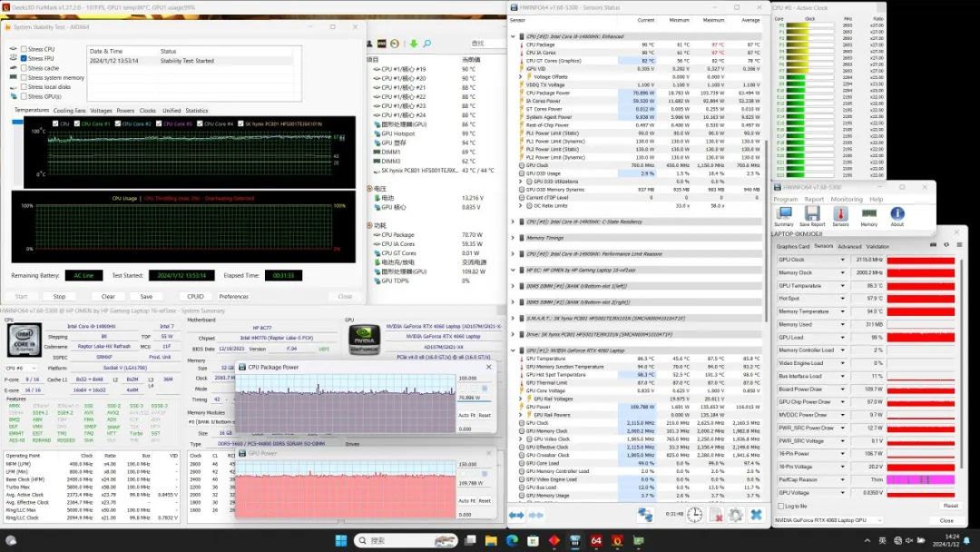Click the clock icon in Sensors Status footer
This screenshot has width=980, height=552.
pyautogui.click(x=694, y=515)
